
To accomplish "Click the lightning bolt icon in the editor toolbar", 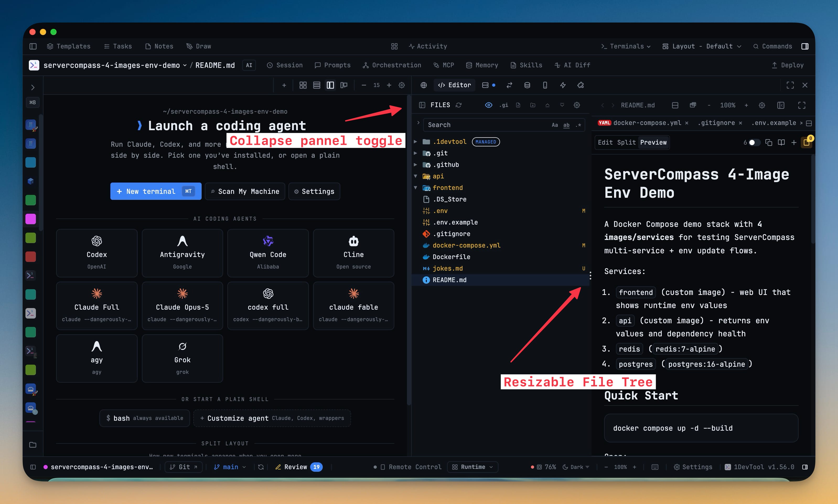I will pos(563,85).
